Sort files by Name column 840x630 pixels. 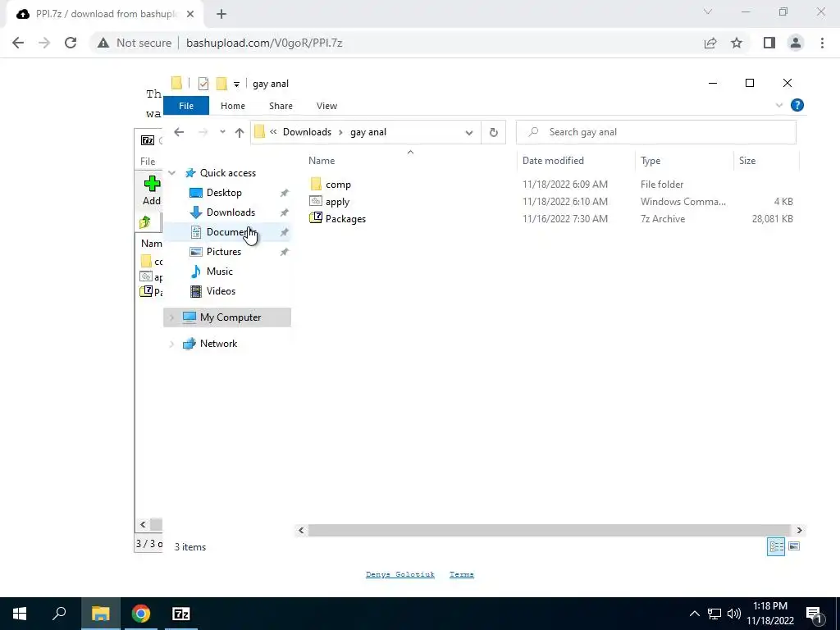click(322, 161)
